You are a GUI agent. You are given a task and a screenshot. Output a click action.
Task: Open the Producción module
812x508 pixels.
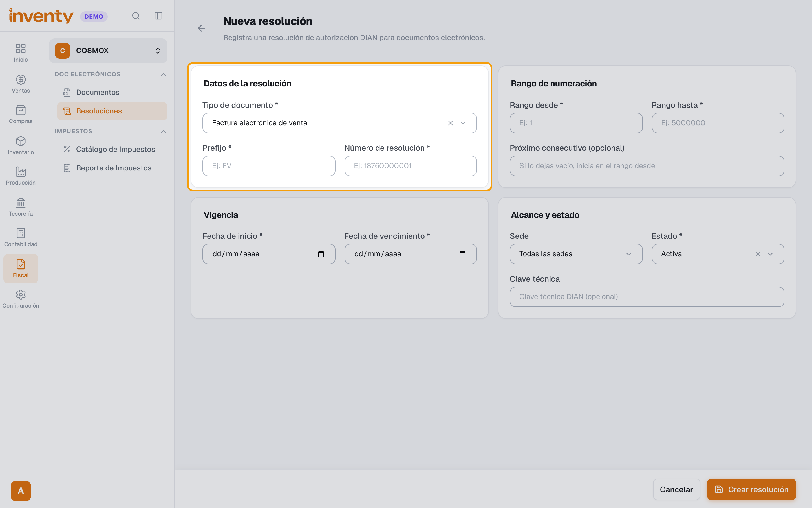click(21, 176)
